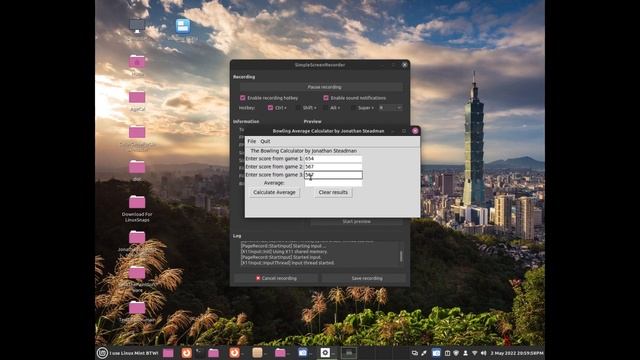This screenshot has width=640, height=360.
Task: Click the Save recording button
Action: tap(364, 278)
